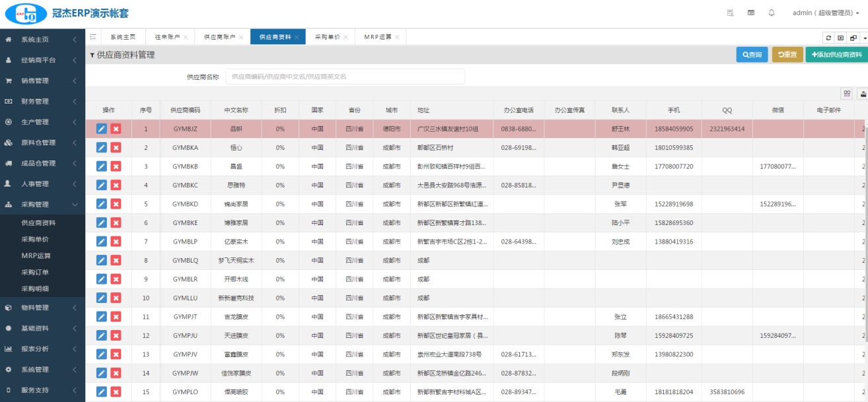Click red delete icon for supplier GYMBKB
The image size is (868, 402).
coord(116,166)
